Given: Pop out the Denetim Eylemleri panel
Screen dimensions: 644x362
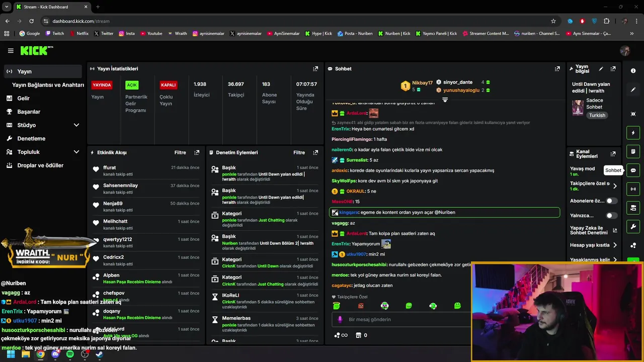Looking at the screenshot, I should pyautogui.click(x=315, y=152).
